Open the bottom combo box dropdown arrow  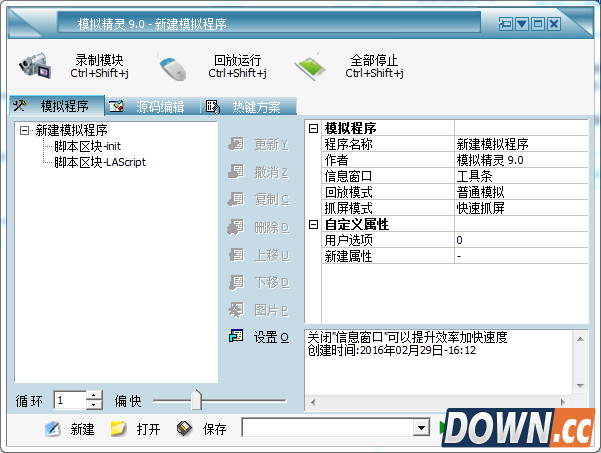[421, 427]
